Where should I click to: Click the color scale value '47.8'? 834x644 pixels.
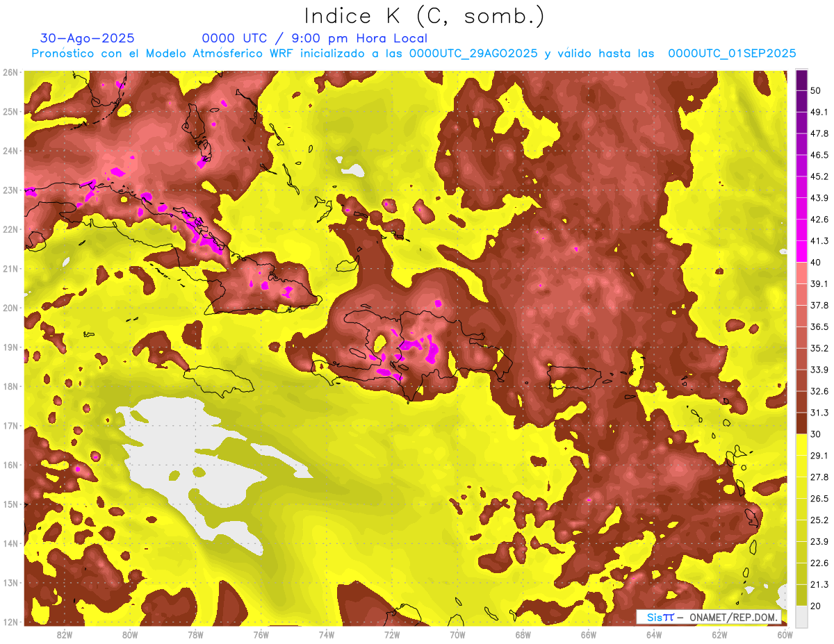(x=819, y=133)
